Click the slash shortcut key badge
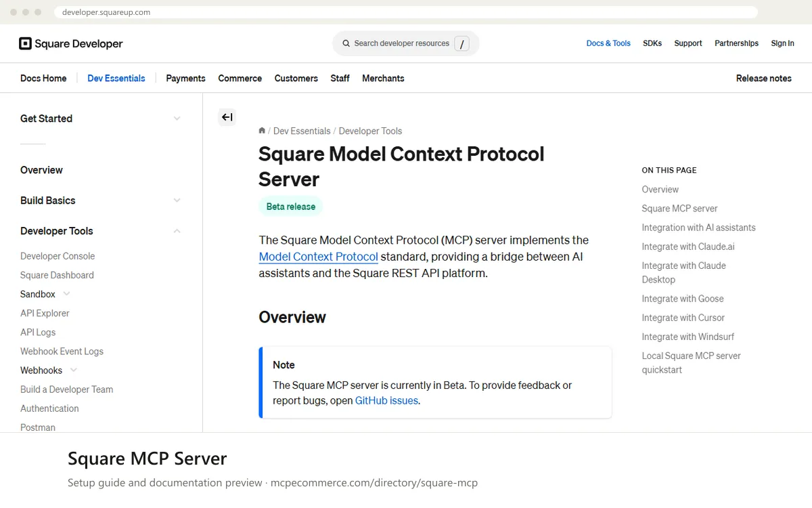812x508 pixels. click(461, 44)
